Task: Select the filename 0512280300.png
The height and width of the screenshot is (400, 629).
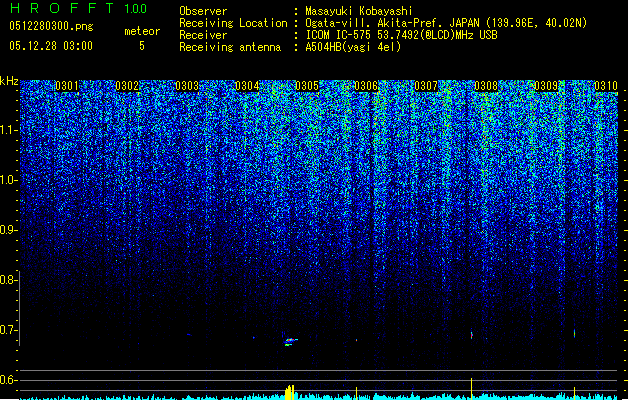Action: tap(51, 26)
